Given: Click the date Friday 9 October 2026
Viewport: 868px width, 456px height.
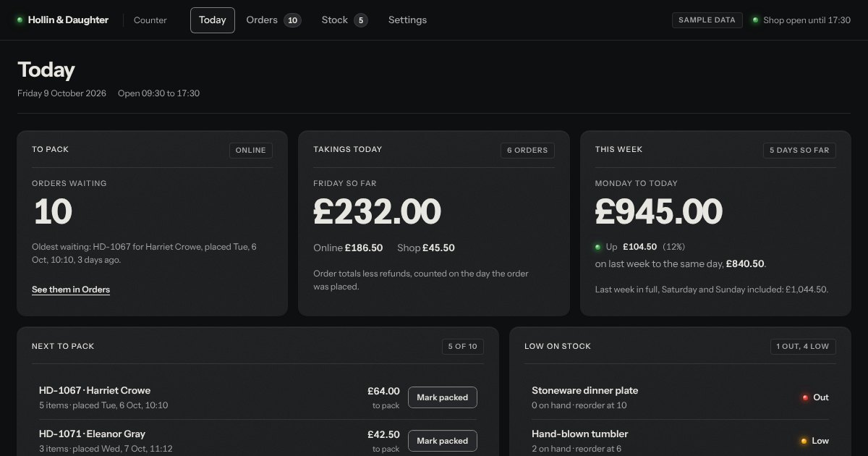Looking at the screenshot, I should pos(62,93).
